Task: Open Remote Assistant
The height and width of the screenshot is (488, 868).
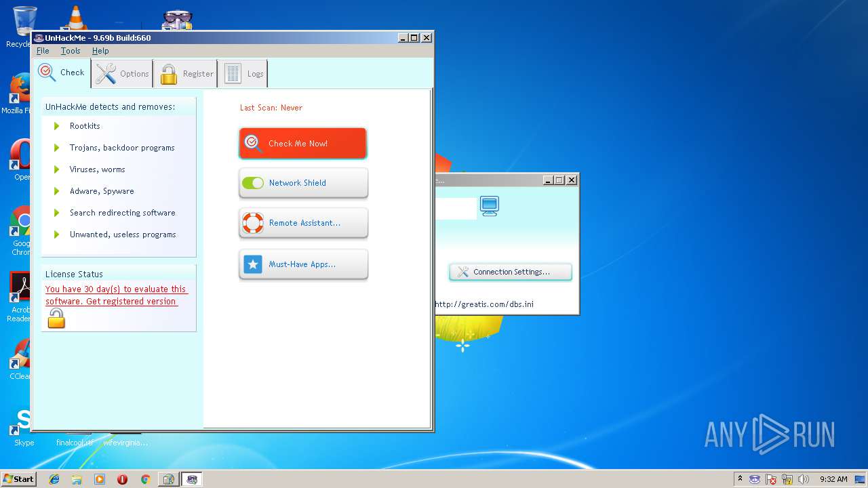Action: click(303, 223)
